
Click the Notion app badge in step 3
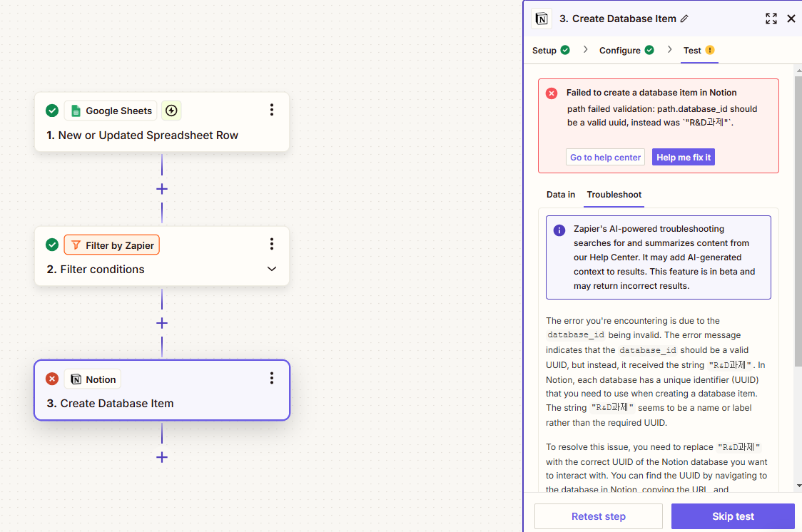pyautogui.click(x=93, y=379)
